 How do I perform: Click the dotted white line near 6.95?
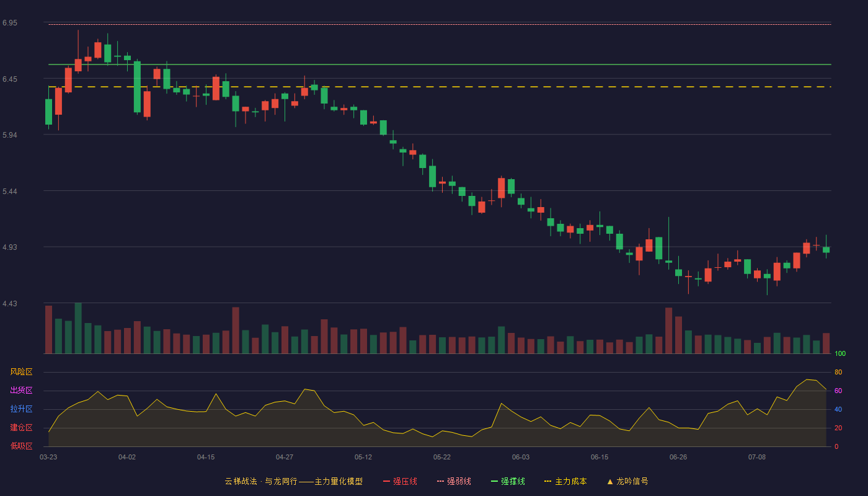click(x=440, y=24)
